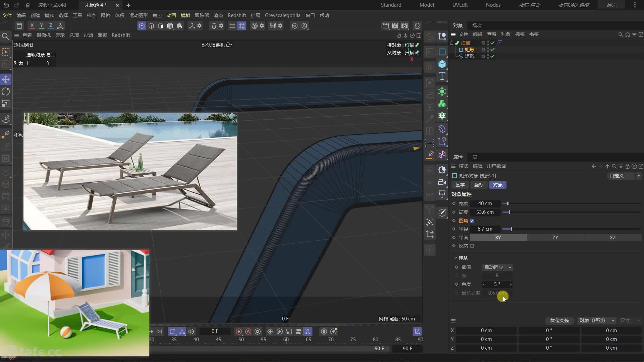Viewport: 644px width, 362px height.
Task: Open the 尺寸 dropdown
Action: pos(630,321)
